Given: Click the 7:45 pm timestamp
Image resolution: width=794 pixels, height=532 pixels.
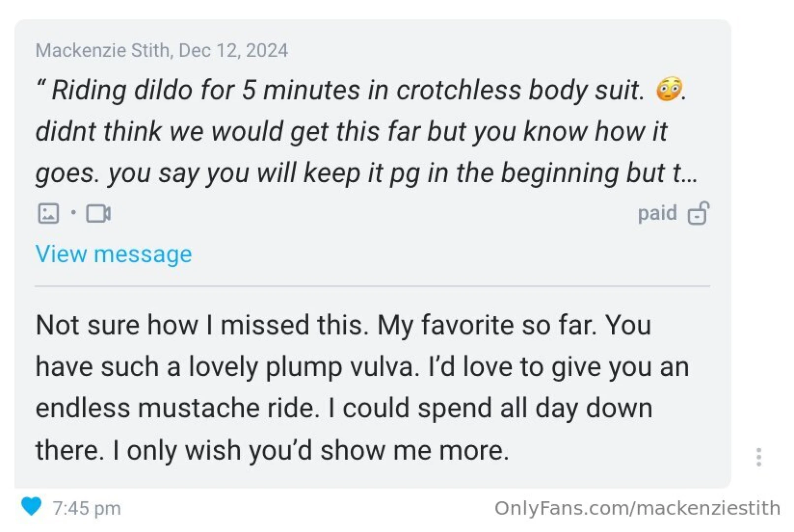Looking at the screenshot, I should coord(87,508).
